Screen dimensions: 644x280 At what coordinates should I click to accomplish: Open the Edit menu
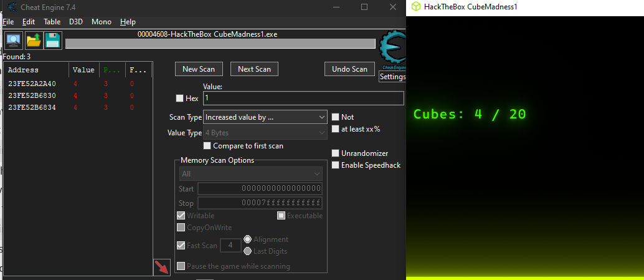pos(29,22)
